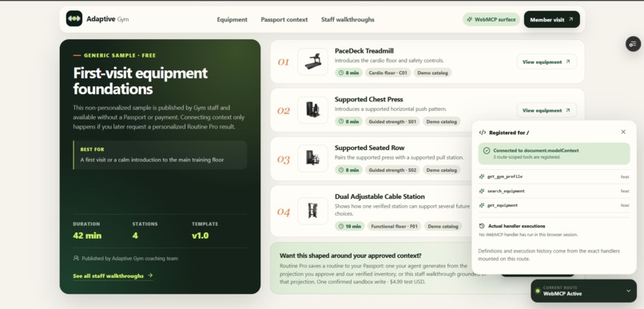
Task: Click the Supported Seated Row title
Action: click(x=370, y=148)
